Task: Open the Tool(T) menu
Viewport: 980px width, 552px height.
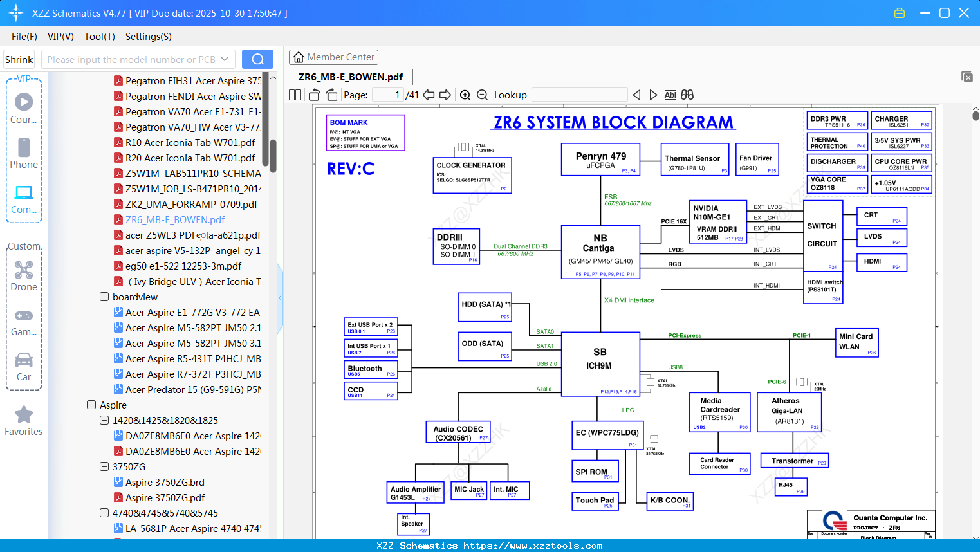Action: click(x=100, y=37)
